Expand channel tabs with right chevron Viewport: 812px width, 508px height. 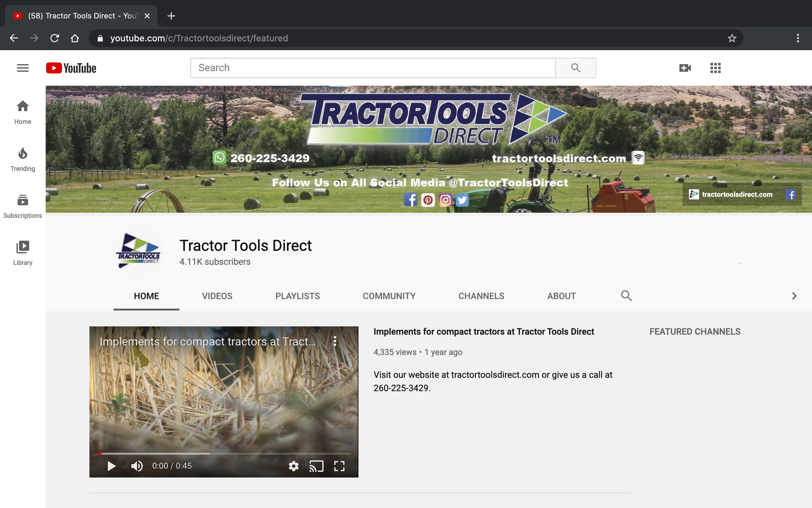pos(794,296)
